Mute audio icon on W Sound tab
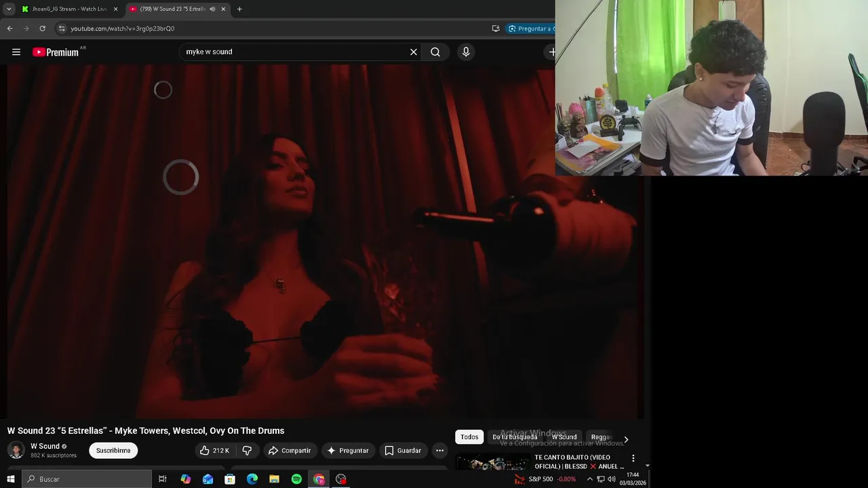 pyautogui.click(x=212, y=9)
